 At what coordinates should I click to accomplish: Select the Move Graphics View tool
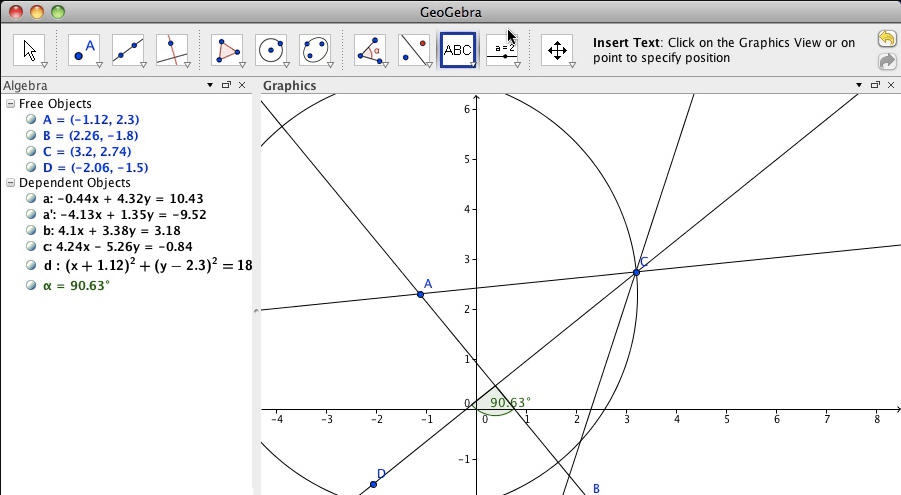pos(557,49)
